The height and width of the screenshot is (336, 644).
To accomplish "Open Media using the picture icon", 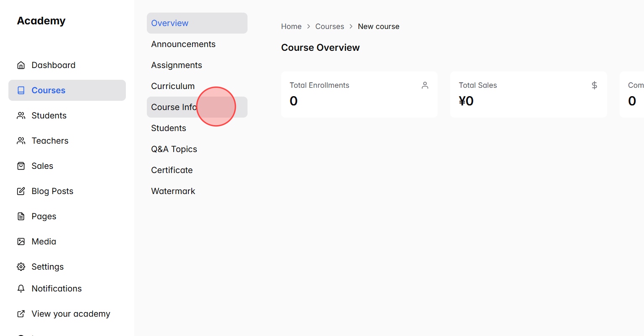I will pyautogui.click(x=21, y=241).
